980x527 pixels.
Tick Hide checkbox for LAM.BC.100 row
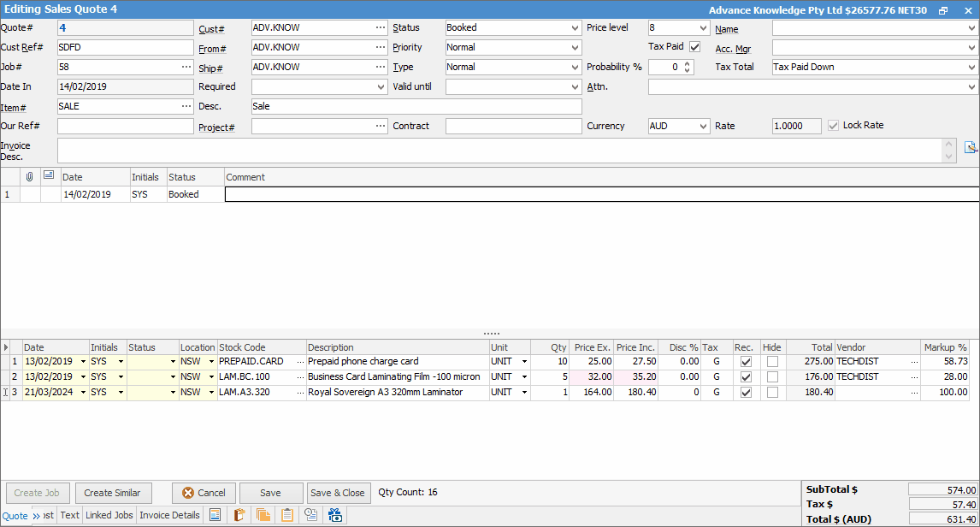(x=772, y=377)
